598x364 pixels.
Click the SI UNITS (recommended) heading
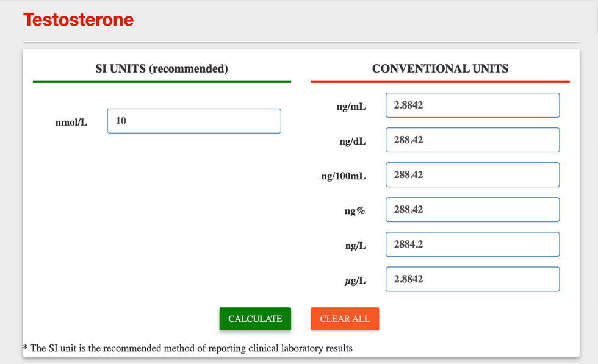point(162,69)
